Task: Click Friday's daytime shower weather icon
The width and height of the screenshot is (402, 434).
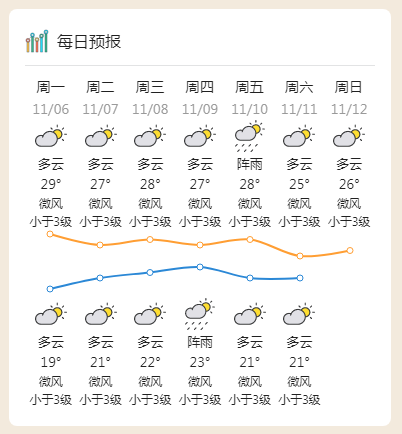Action: 250,136
